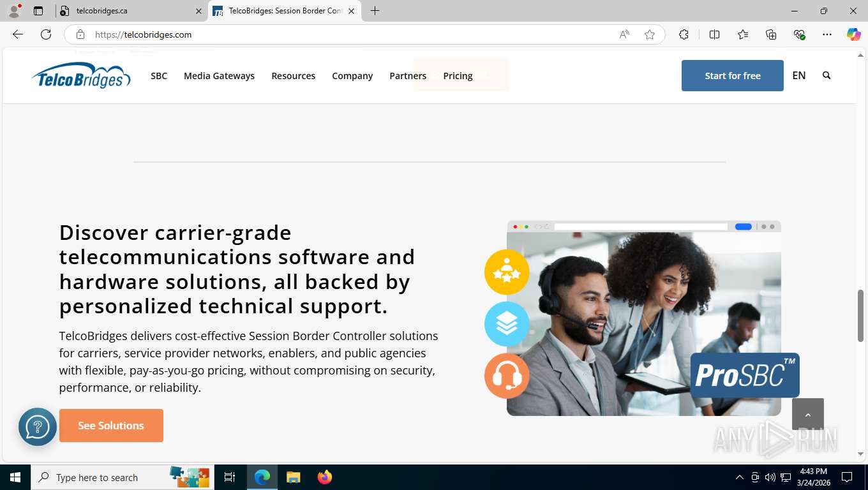
Task: Open Microsoft Edge taskbar icon
Action: pos(262,477)
